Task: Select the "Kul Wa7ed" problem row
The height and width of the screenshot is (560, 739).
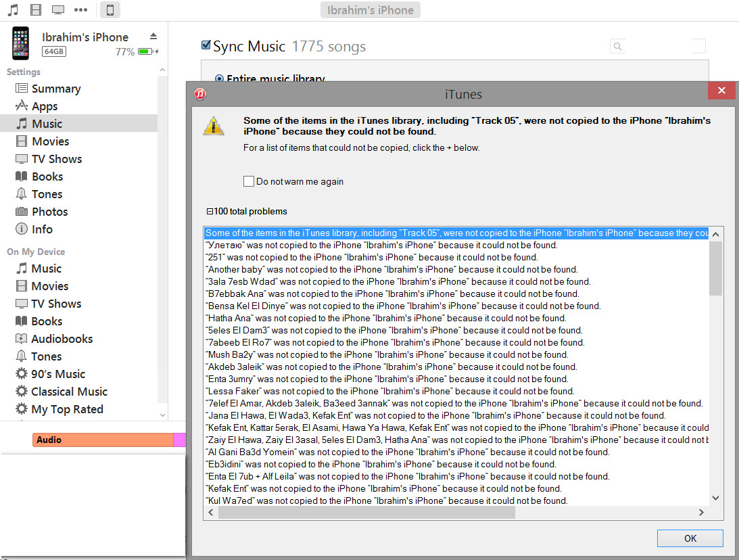Action: pyautogui.click(x=456, y=500)
